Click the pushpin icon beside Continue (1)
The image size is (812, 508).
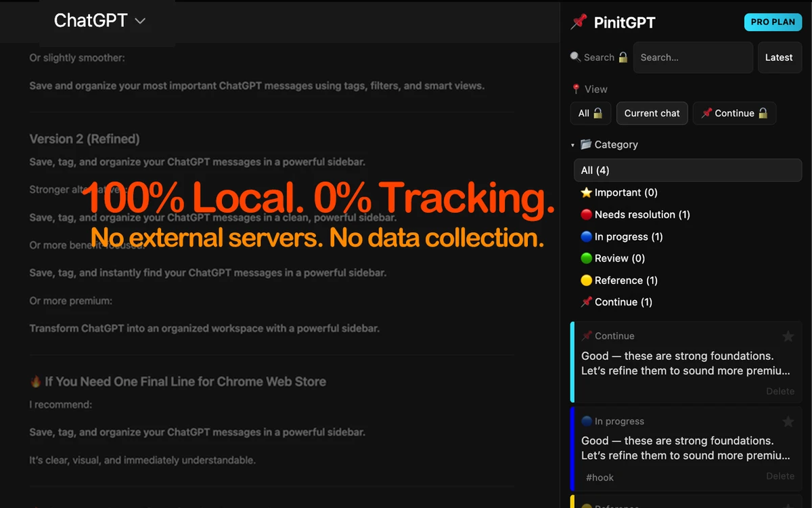pos(587,302)
